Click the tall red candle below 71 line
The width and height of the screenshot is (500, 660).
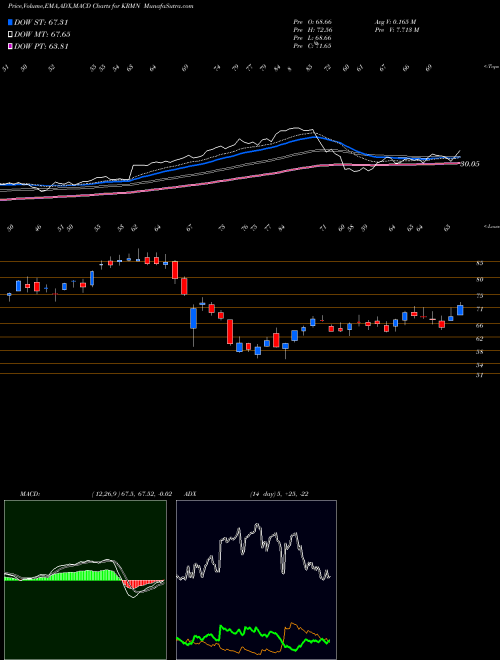[x=230, y=331]
